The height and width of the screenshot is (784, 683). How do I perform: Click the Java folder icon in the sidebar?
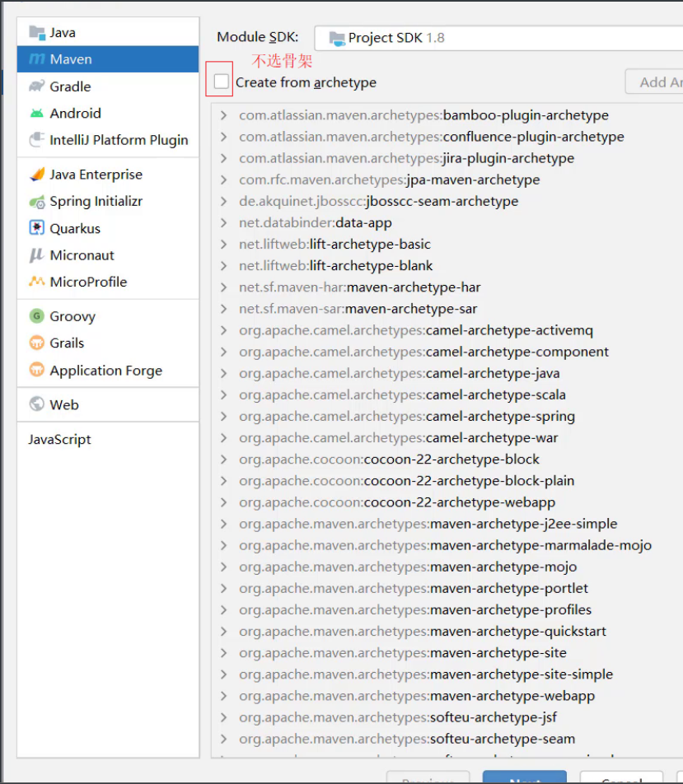(x=37, y=33)
